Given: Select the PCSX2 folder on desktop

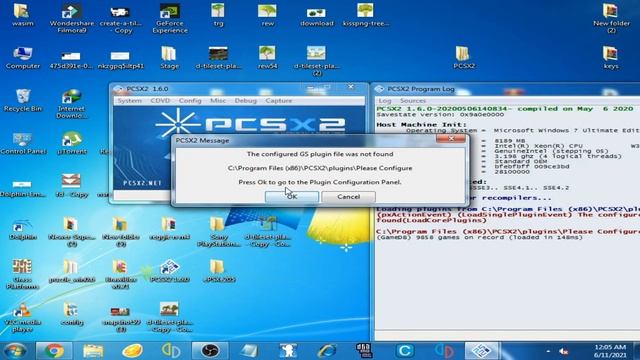Looking at the screenshot, I should [x=464, y=58].
